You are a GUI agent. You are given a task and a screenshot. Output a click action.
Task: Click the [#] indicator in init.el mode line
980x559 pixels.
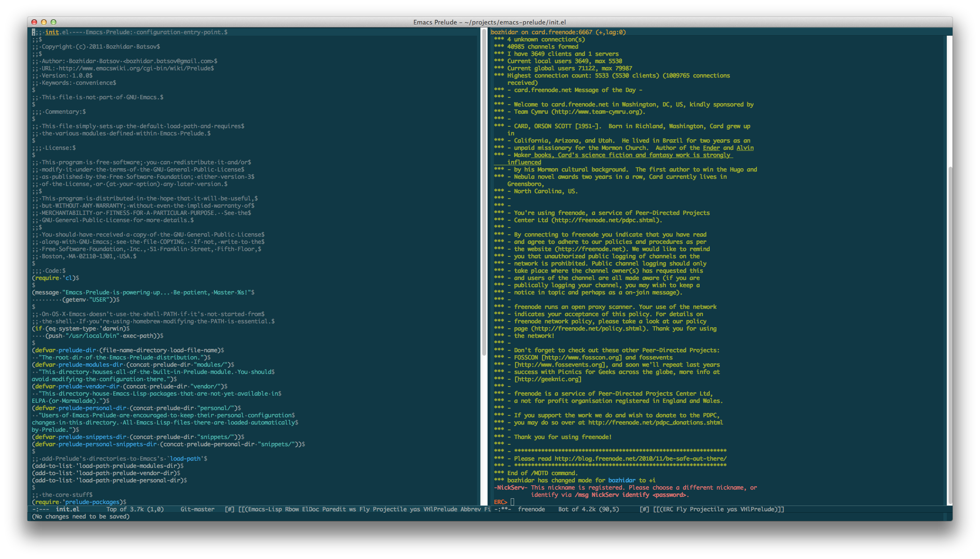pos(229,509)
